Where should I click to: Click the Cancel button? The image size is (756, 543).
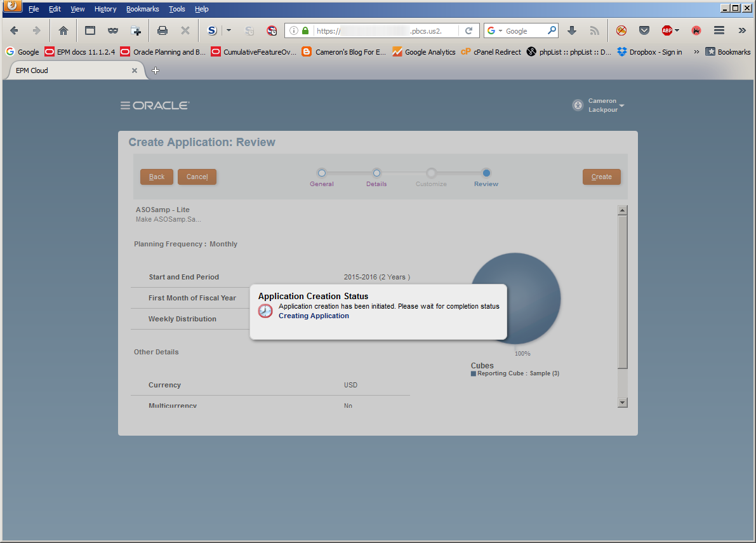tap(197, 177)
